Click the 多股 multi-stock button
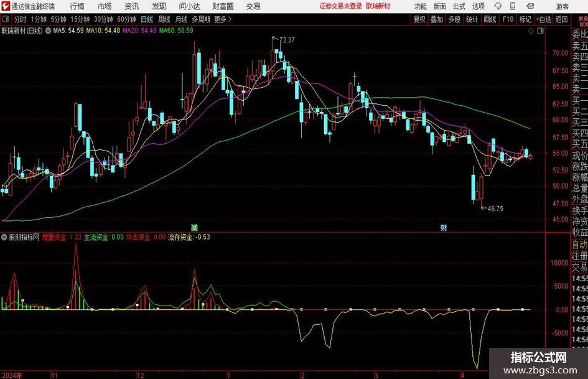 [x=454, y=19]
